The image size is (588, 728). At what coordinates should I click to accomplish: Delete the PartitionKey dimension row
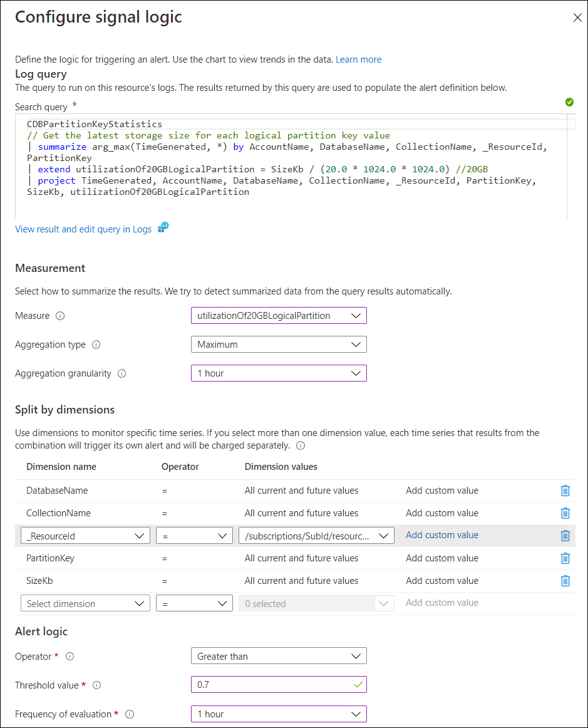click(565, 558)
